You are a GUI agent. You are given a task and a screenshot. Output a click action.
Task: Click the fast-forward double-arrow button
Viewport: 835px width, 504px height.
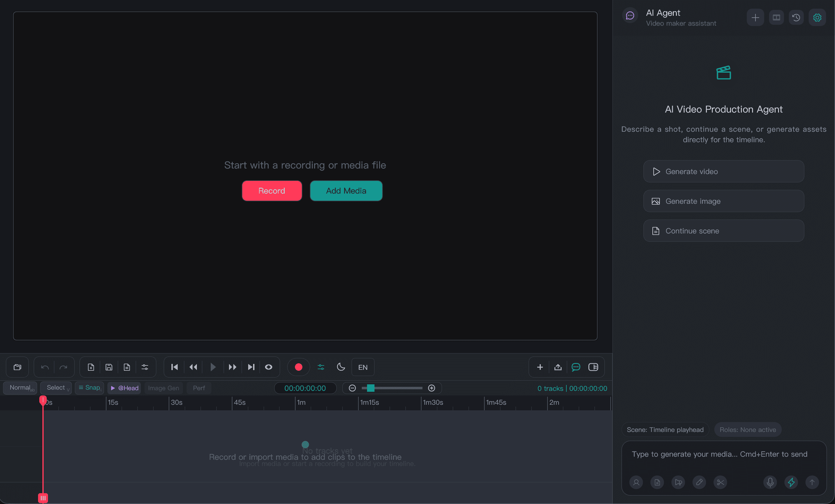(232, 367)
